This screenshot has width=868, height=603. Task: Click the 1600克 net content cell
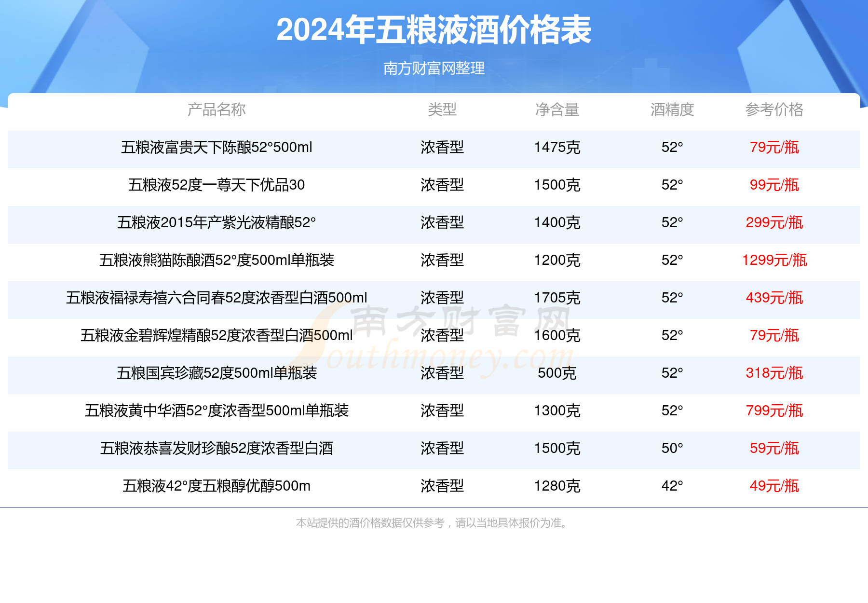click(557, 336)
